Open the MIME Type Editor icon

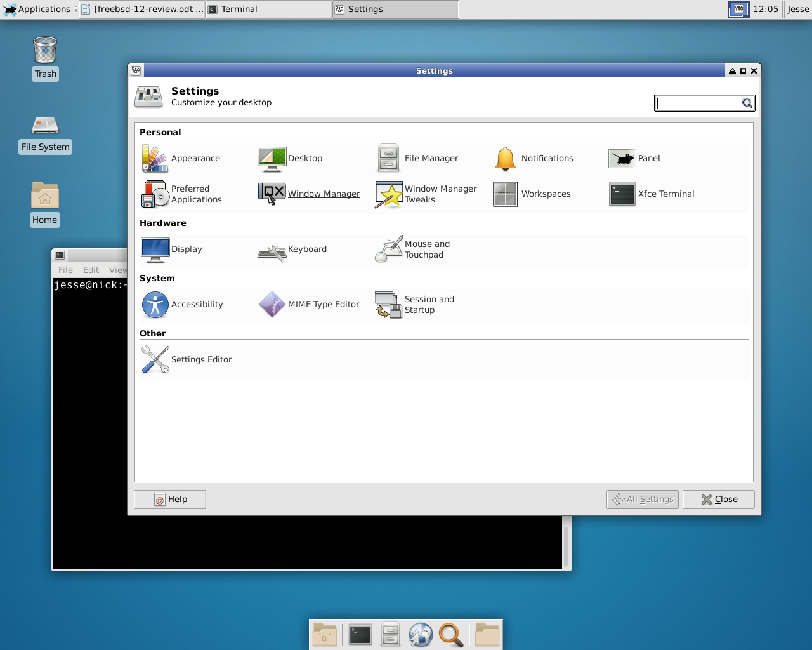tap(272, 305)
